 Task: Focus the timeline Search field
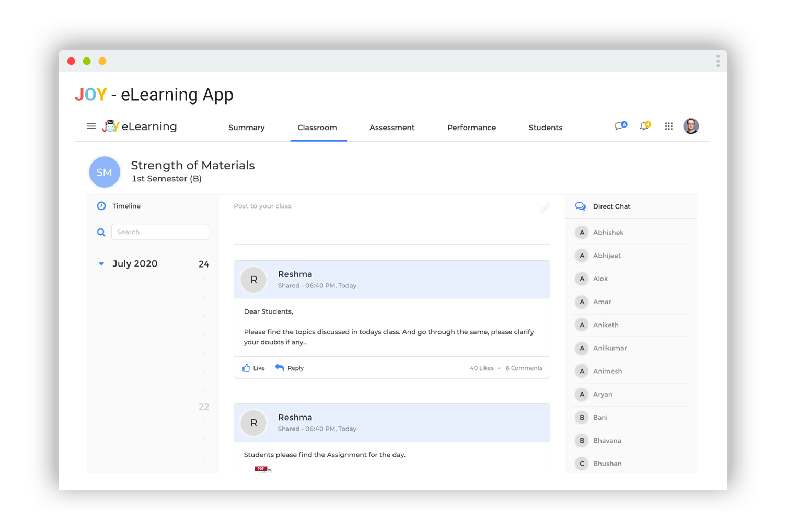[x=160, y=232]
